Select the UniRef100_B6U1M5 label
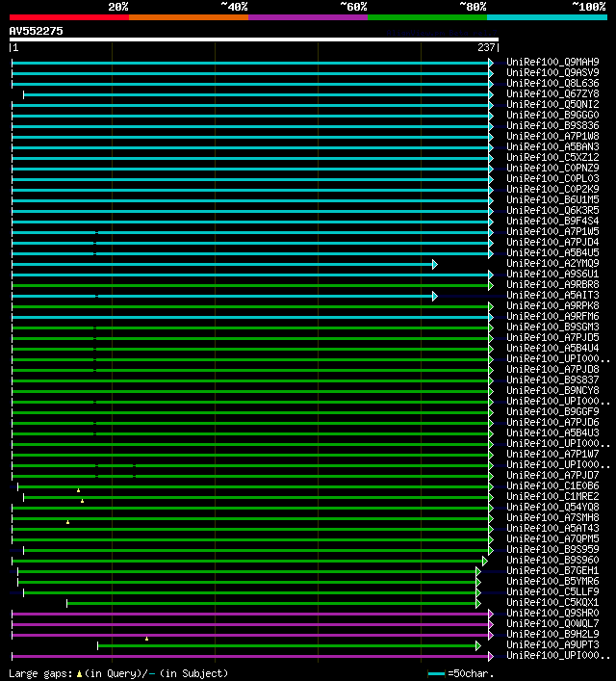This screenshot has width=616, height=681. 552,199
